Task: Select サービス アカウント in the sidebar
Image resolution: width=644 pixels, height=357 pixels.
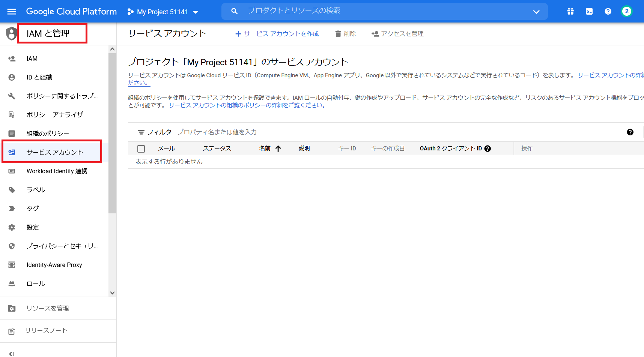Action: pos(54,152)
